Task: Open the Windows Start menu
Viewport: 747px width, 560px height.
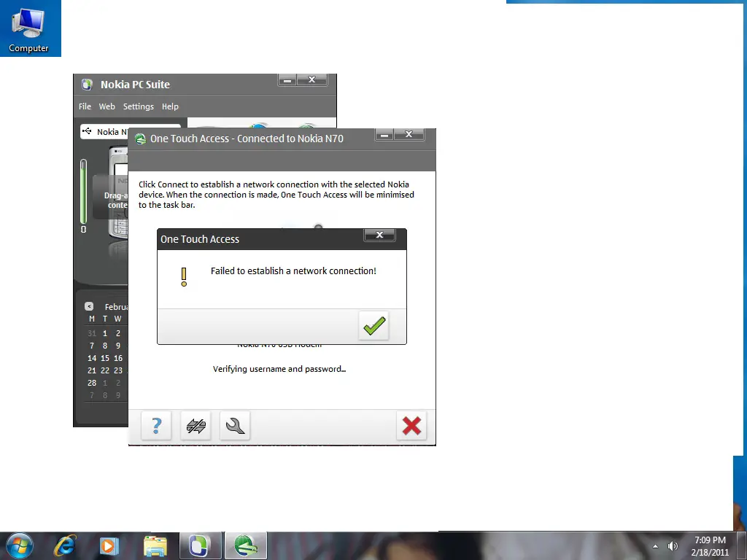Action: [20, 545]
